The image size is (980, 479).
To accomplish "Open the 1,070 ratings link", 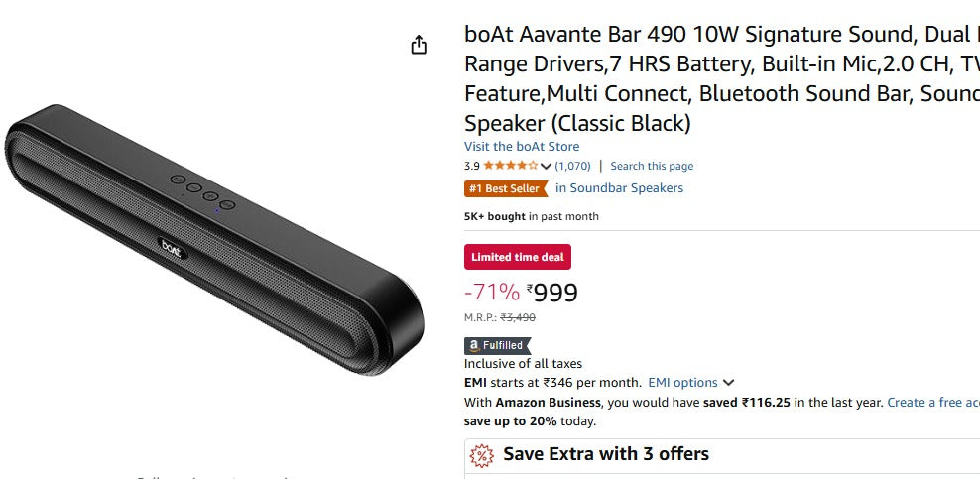I will tap(572, 166).
